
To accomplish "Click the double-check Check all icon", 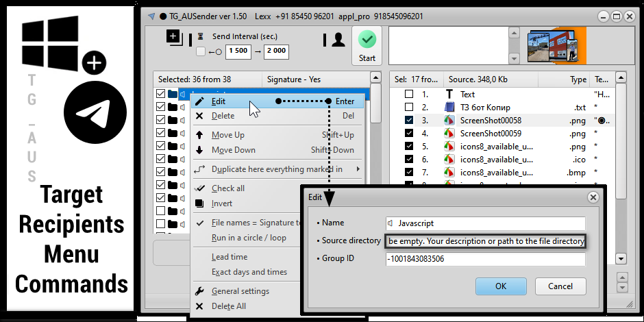I will [199, 188].
